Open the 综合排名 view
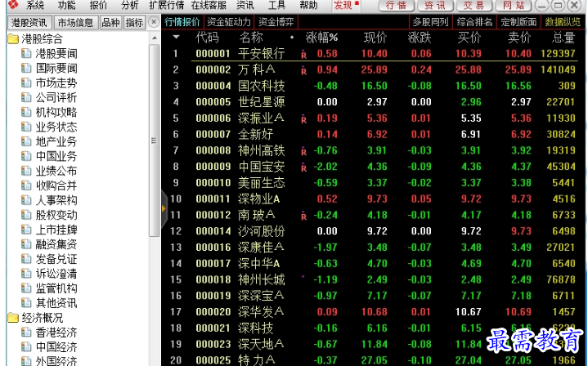The width and height of the screenshot is (588, 366). [474, 22]
